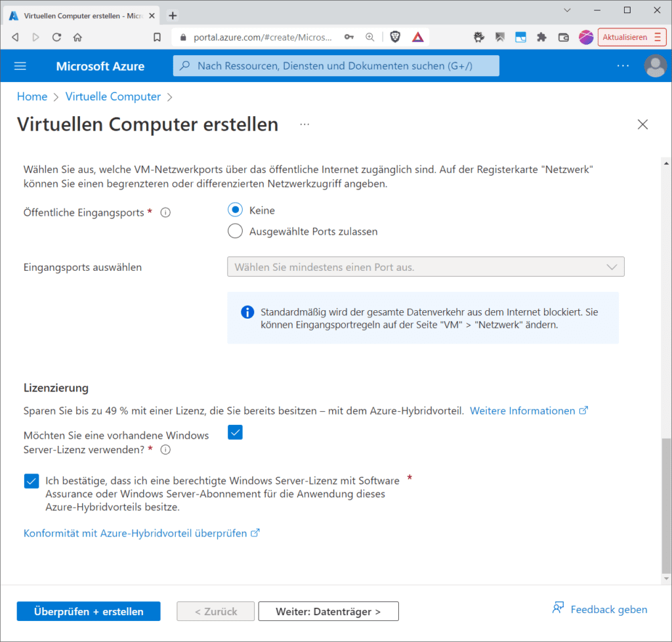Screen dimensions: 672x642
Task: Click the browser address bar URL
Action: [262, 37]
